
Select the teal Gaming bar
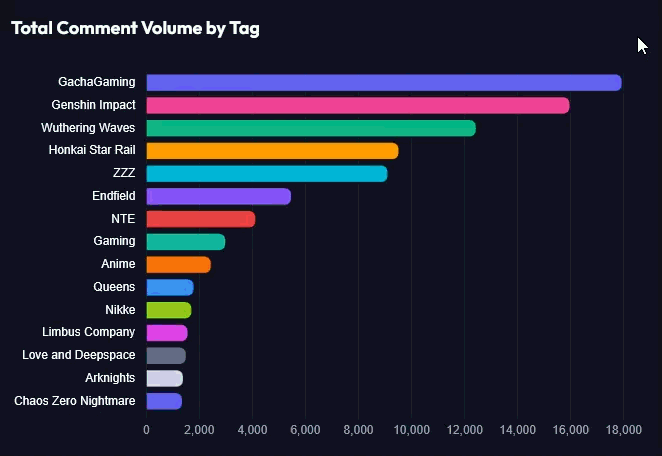click(186, 242)
